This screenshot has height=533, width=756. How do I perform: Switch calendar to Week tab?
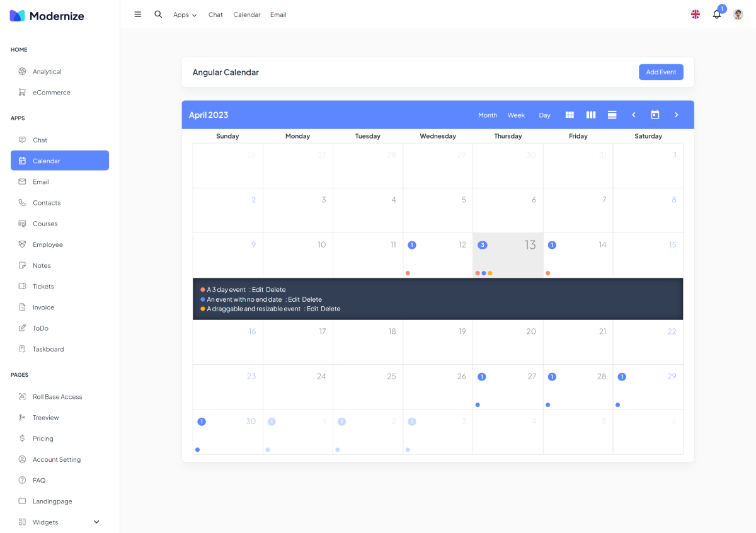(516, 115)
